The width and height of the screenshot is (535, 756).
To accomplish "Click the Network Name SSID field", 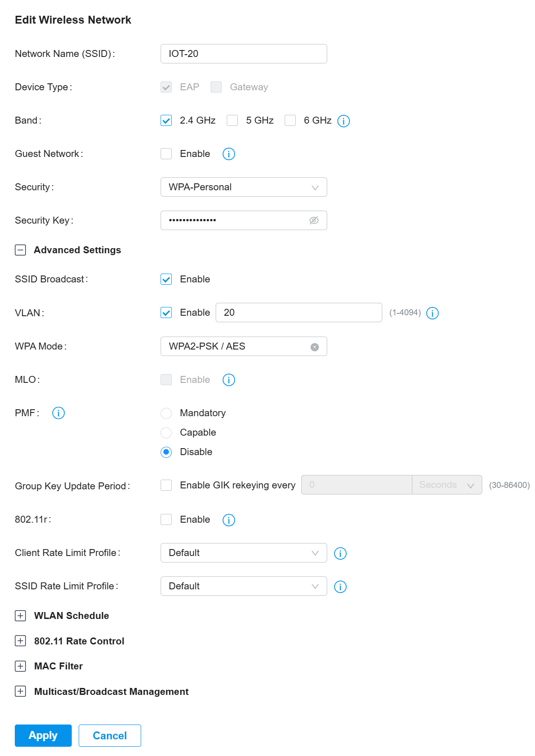I will [x=244, y=54].
